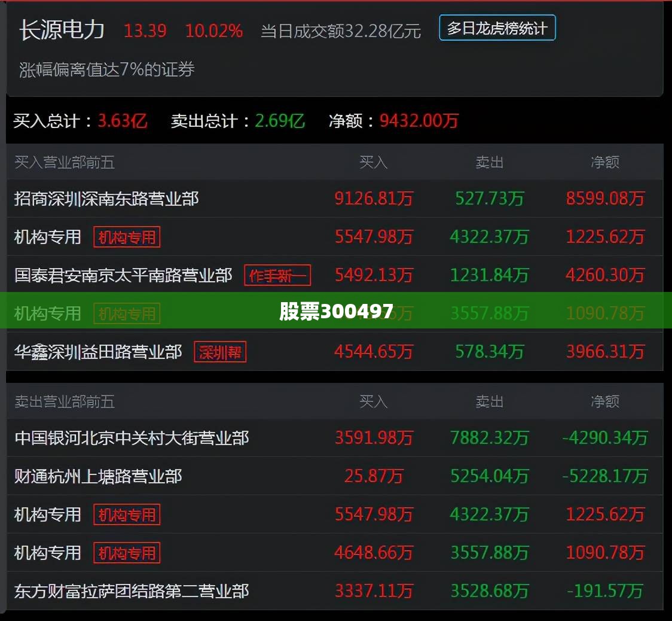Click 5547.98万 in the 买入营业部前五 table
Image resolution: width=672 pixels, height=621 pixels.
pyautogui.click(x=374, y=237)
